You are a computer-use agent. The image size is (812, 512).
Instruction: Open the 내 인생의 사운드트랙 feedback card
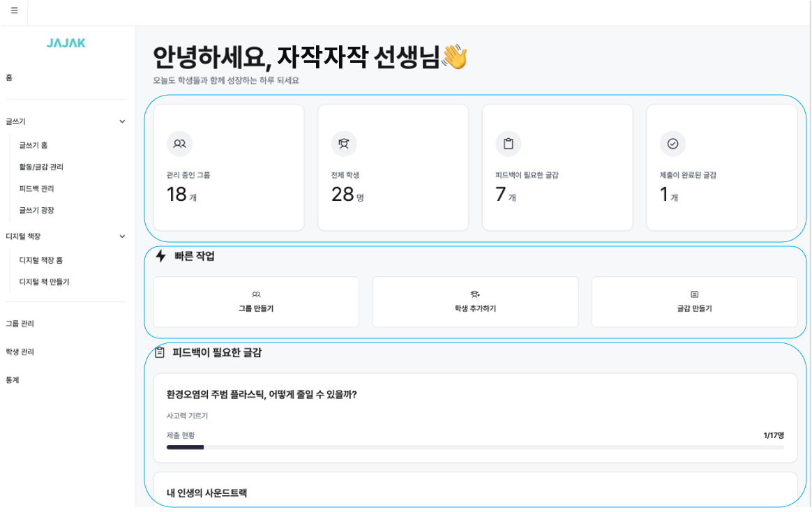[475, 492]
